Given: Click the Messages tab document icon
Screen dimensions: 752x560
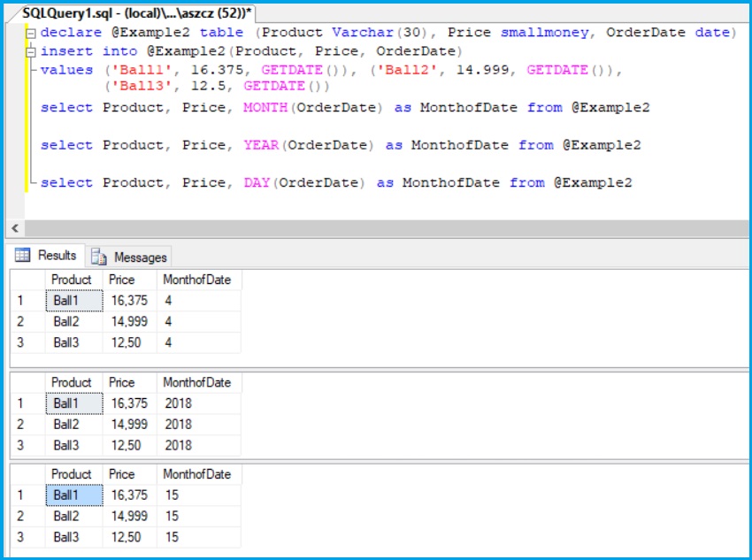Looking at the screenshot, I should tap(99, 257).
